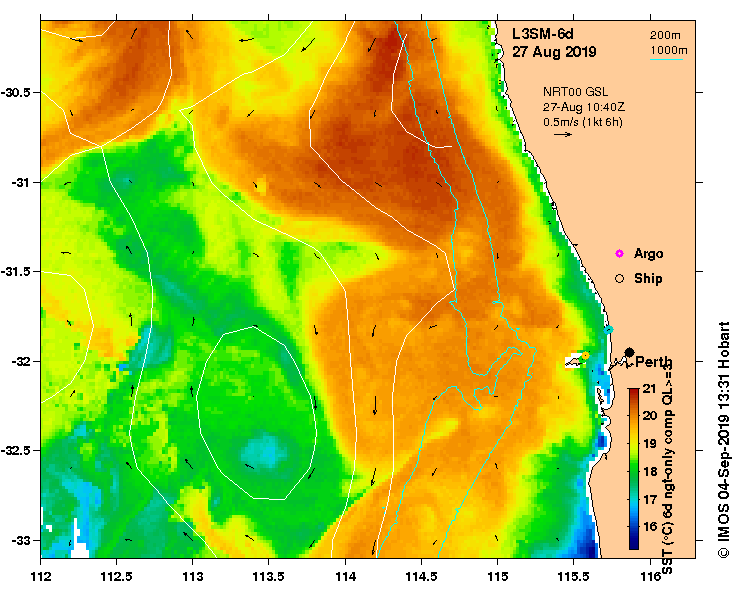Viewport: 739px width, 592px height.
Task: Click the '21' colorbar value
Action: [x=649, y=389]
